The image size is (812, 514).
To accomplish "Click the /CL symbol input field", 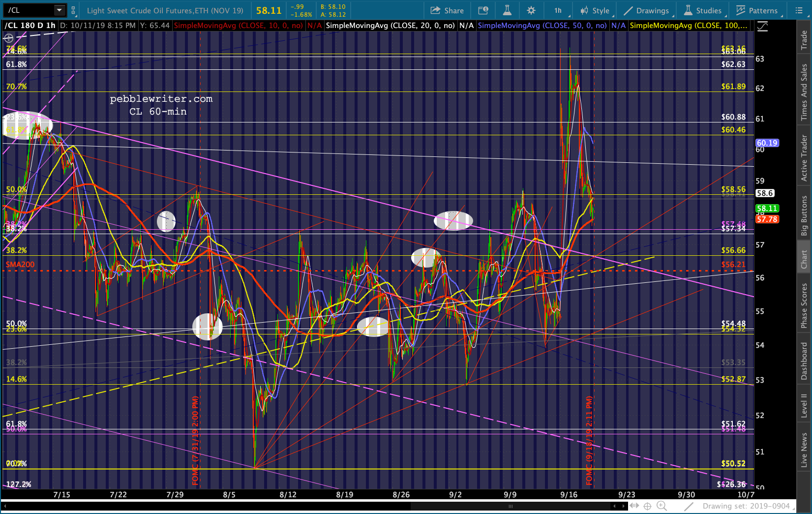I will pyautogui.click(x=30, y=10).
